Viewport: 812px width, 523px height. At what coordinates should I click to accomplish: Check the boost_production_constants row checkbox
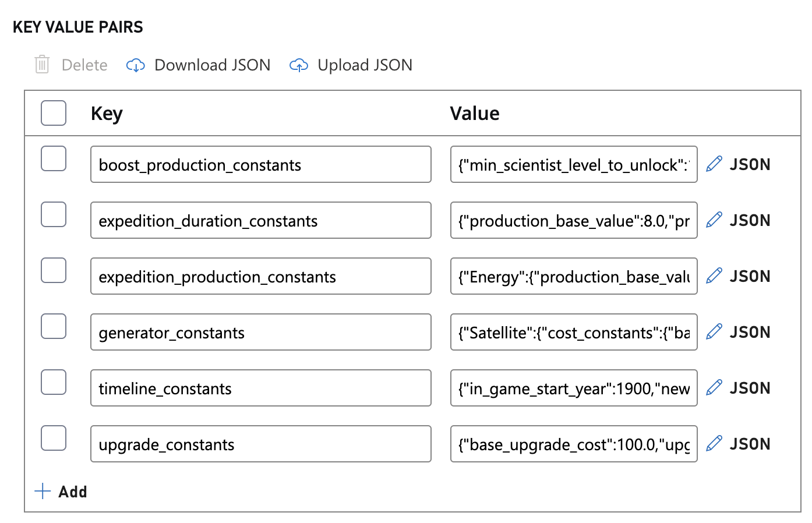54,159
